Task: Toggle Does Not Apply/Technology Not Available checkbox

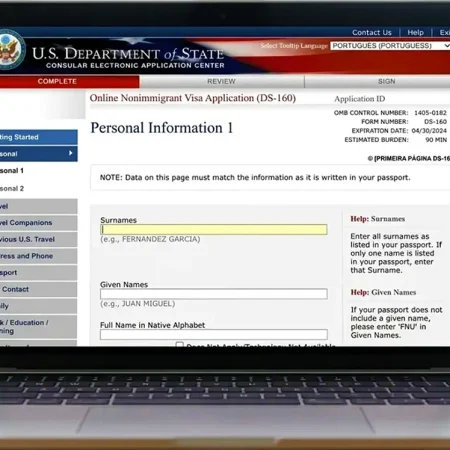Action: tap(179, 344)
